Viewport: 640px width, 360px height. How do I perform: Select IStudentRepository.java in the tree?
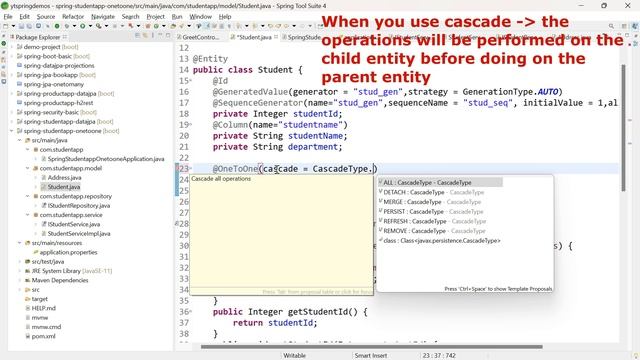[x=79, y=206]
